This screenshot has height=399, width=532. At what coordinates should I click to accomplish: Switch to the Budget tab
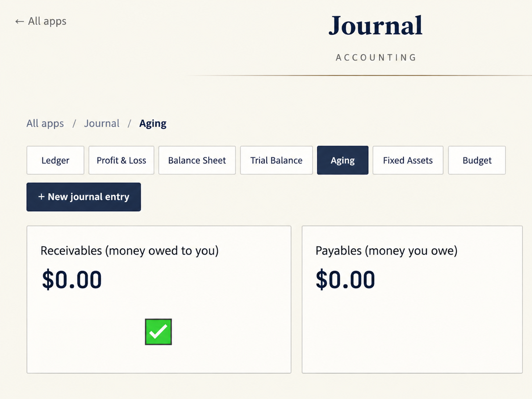[477, 160]
